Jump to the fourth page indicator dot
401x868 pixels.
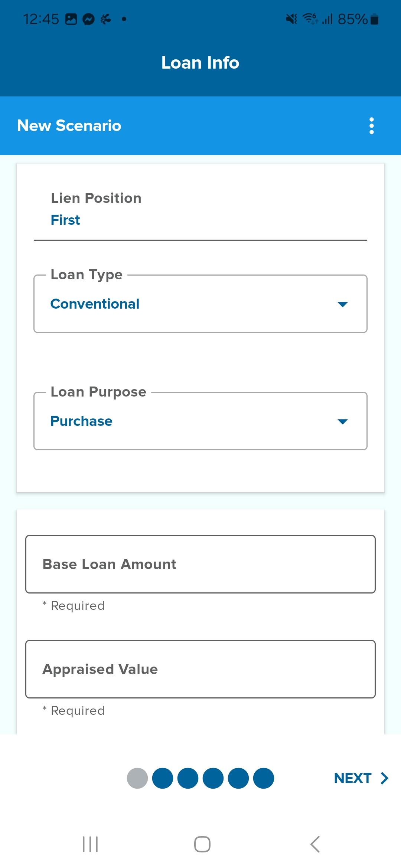tap(213, 778)
